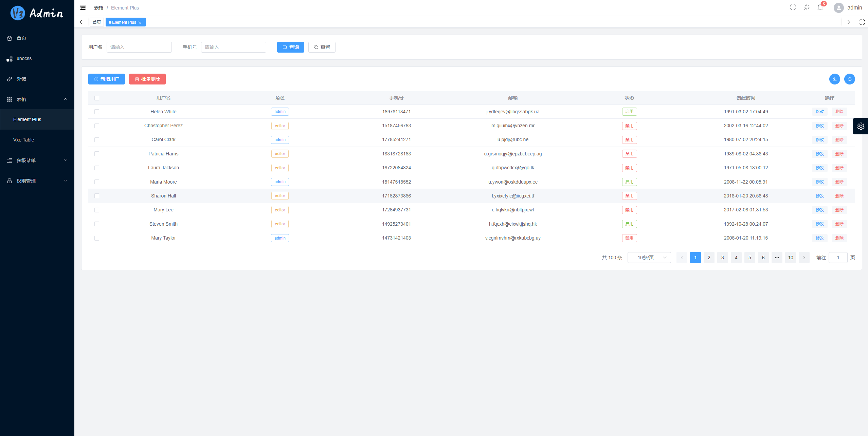
Task: Open the settings gear on the right edge
Action: 860,126
